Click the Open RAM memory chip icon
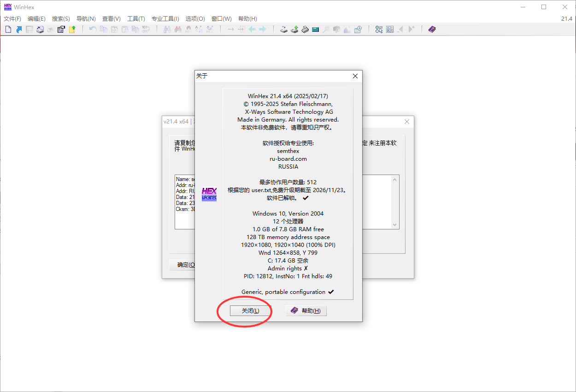This screenshot has width=576, height=392. pos(305,29)
